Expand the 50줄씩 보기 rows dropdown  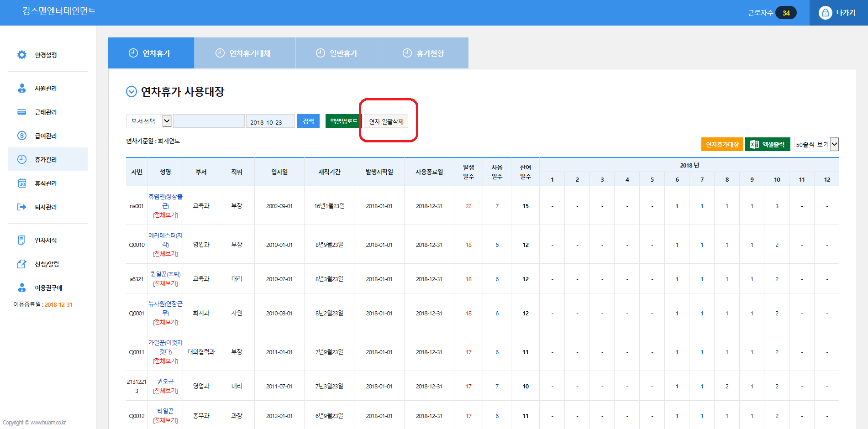point(816,144)
